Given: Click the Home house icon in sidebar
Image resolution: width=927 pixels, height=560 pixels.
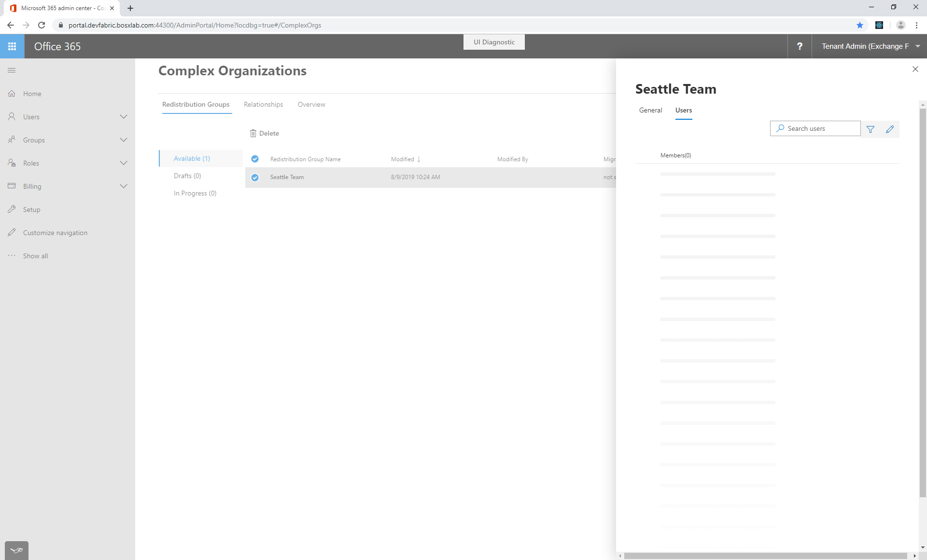Looking at the screenshot, I should [12, 94].
